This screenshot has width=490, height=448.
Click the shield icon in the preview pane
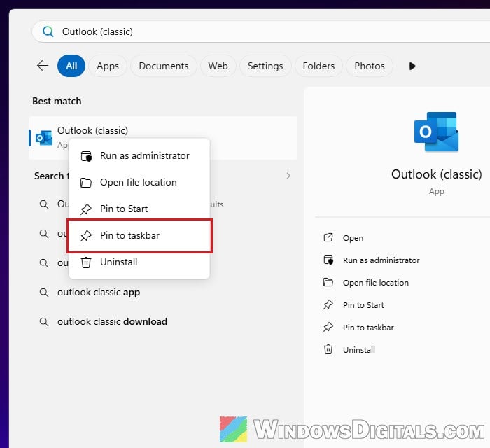(x=328, y=260)
